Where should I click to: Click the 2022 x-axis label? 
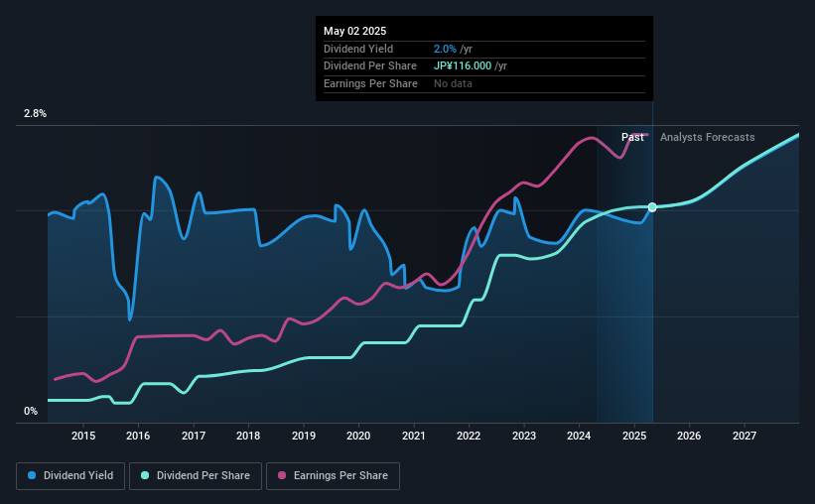coord(469,436)
